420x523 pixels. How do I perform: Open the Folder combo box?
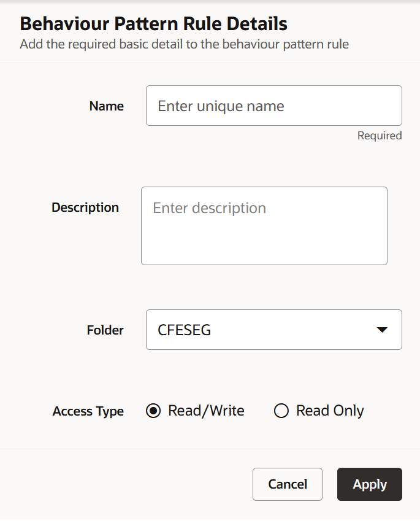273,330
